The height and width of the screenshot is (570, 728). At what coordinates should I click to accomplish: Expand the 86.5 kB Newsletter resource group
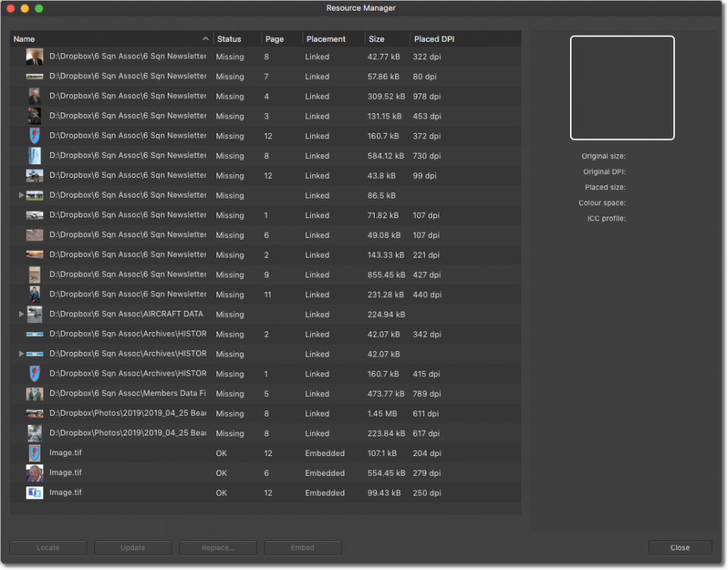click(x=21, y=195)
